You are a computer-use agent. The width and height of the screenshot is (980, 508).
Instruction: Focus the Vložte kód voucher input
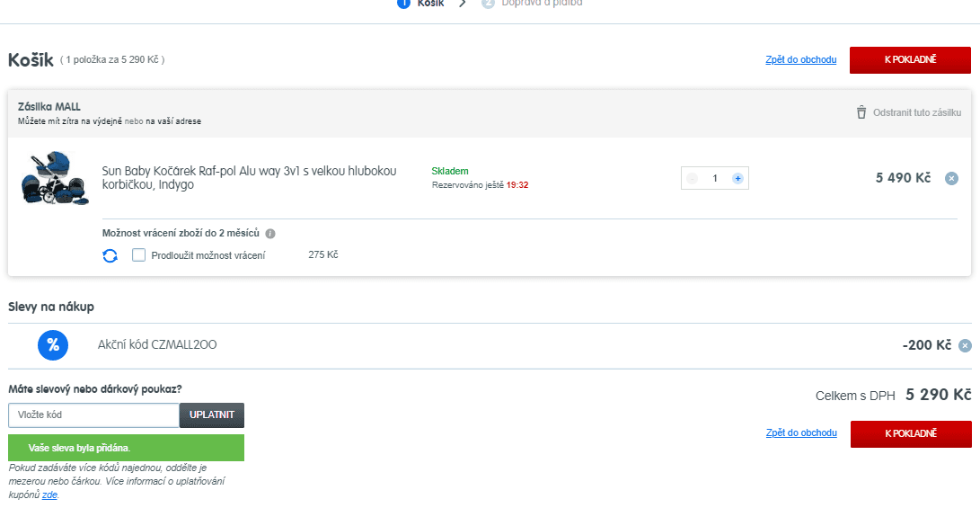[93, 414]
